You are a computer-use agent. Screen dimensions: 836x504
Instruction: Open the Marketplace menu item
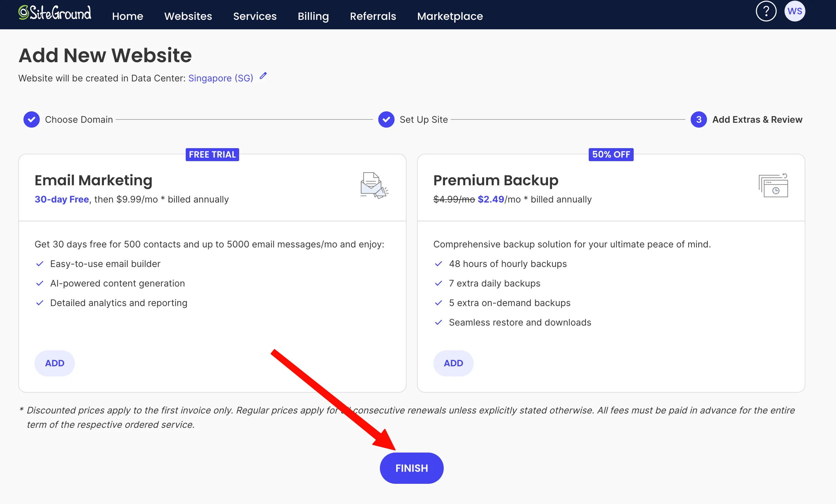point(450,16)
